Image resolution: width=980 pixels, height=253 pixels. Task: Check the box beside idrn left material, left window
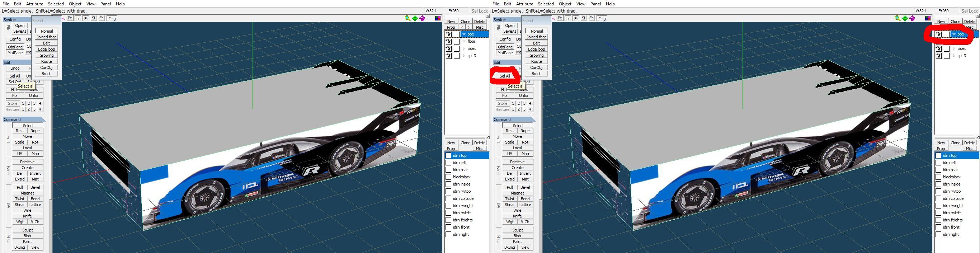point(448,163)
